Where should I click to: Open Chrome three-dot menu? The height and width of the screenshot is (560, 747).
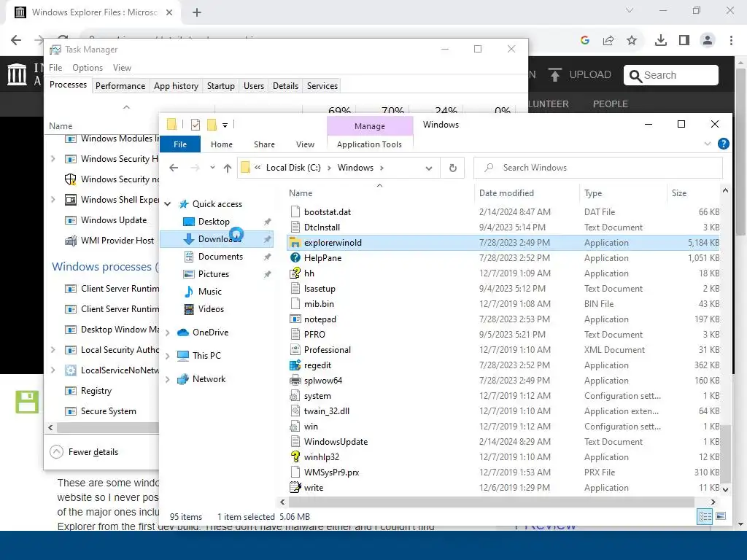pos(731,40)
